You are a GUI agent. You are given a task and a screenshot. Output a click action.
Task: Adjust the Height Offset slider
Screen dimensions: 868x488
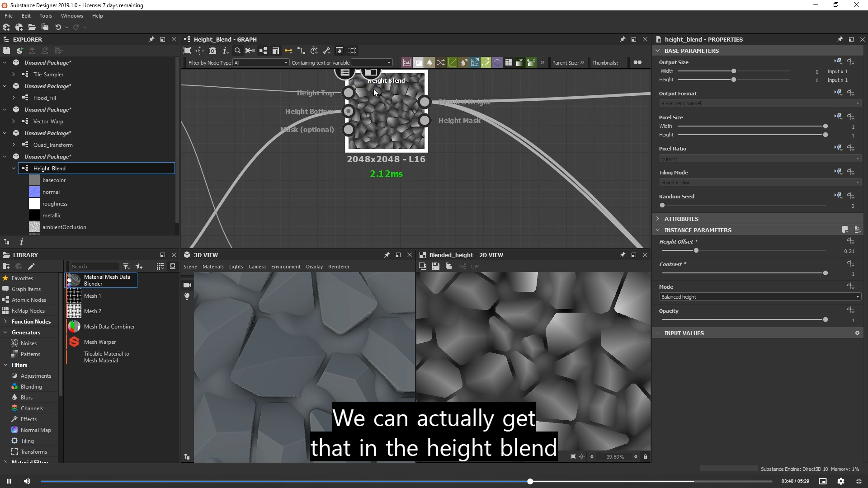(x=696, y=250)
